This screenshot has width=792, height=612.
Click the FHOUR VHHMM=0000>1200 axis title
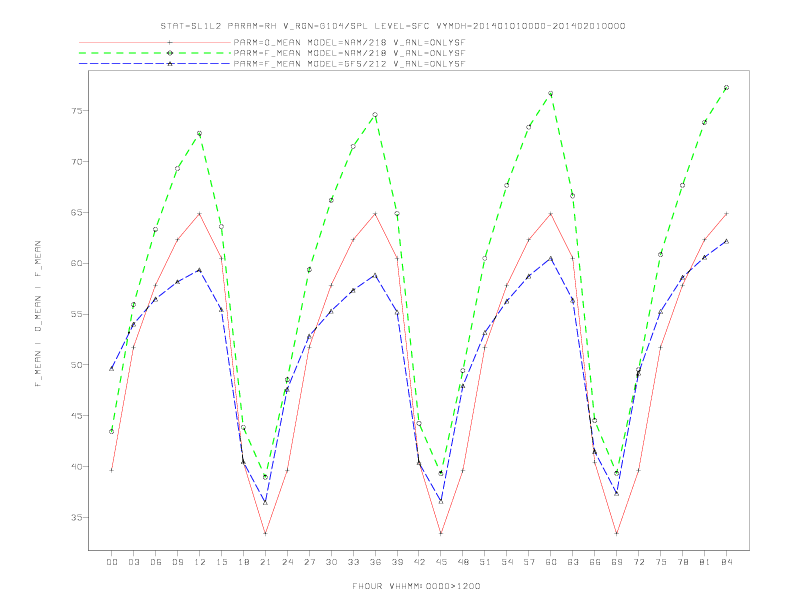pyautogui.click(x=416, y=586)
